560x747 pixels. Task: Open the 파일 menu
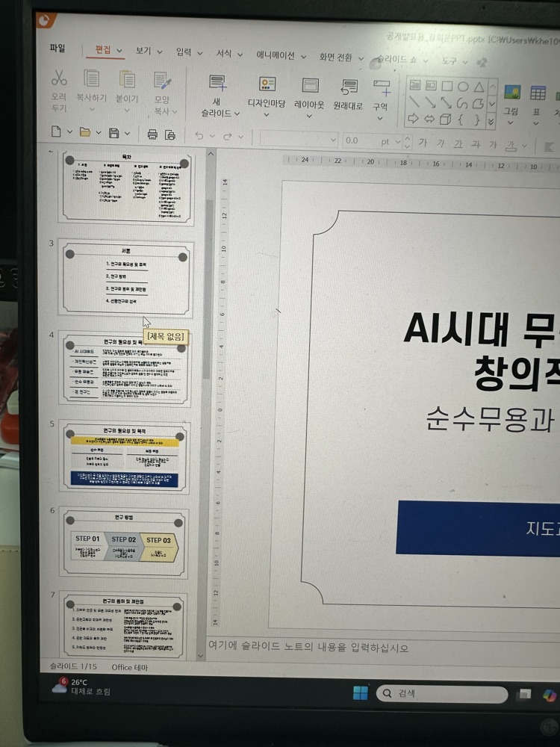click(x=57, y=48)
